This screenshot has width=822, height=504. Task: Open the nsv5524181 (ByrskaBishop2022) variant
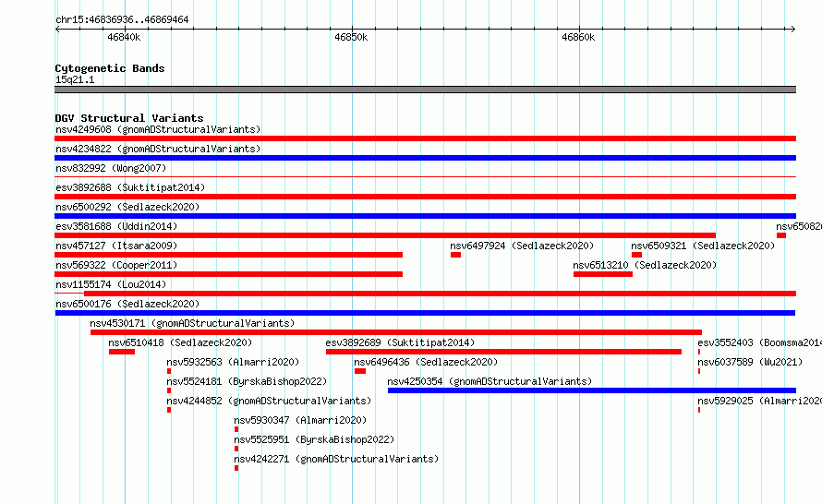click(247, 381)
